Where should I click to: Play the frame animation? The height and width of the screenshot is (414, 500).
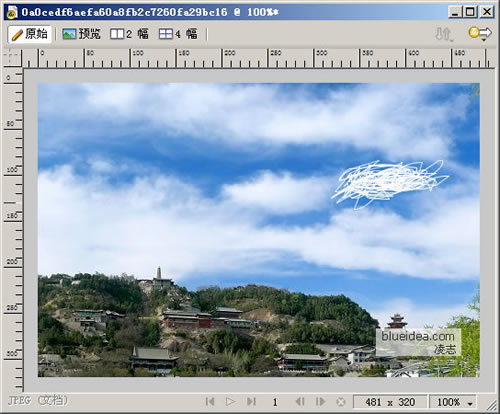pos(230,402)
